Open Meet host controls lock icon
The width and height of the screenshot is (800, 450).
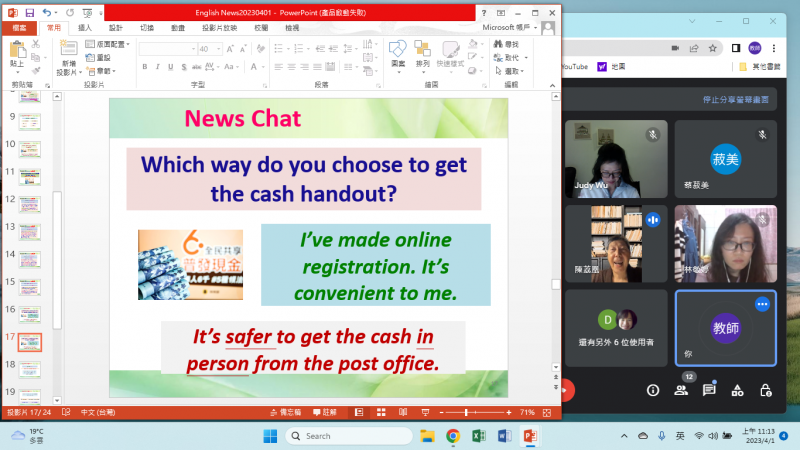click(765, 390)
